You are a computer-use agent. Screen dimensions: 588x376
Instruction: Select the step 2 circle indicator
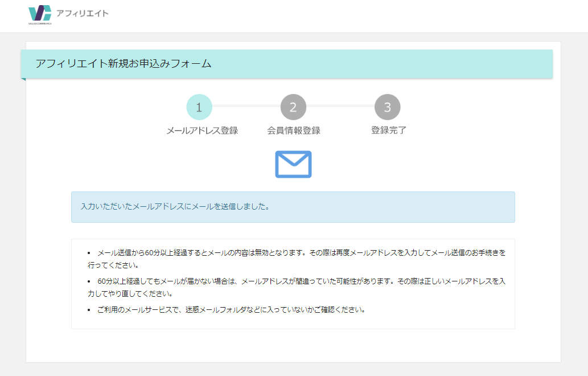293,107
